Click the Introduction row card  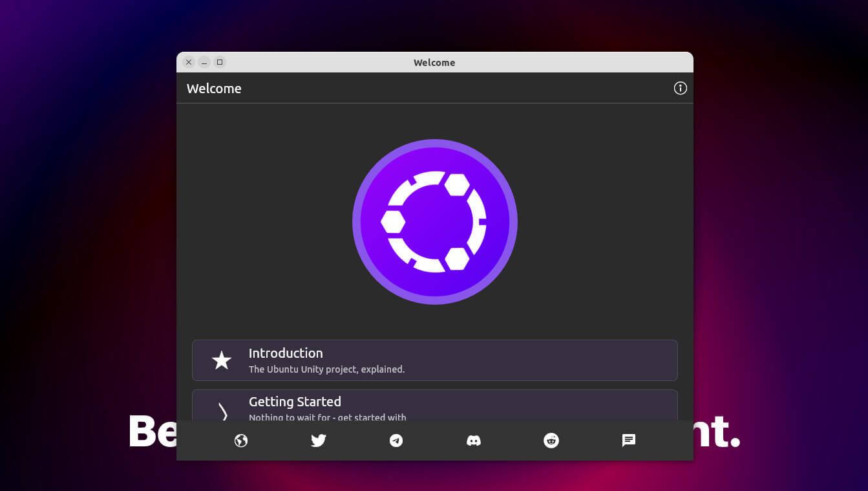click(x=434, y=360)
